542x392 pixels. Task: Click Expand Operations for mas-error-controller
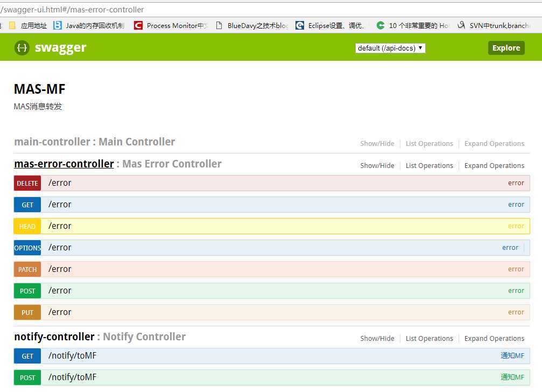[494, 166]
